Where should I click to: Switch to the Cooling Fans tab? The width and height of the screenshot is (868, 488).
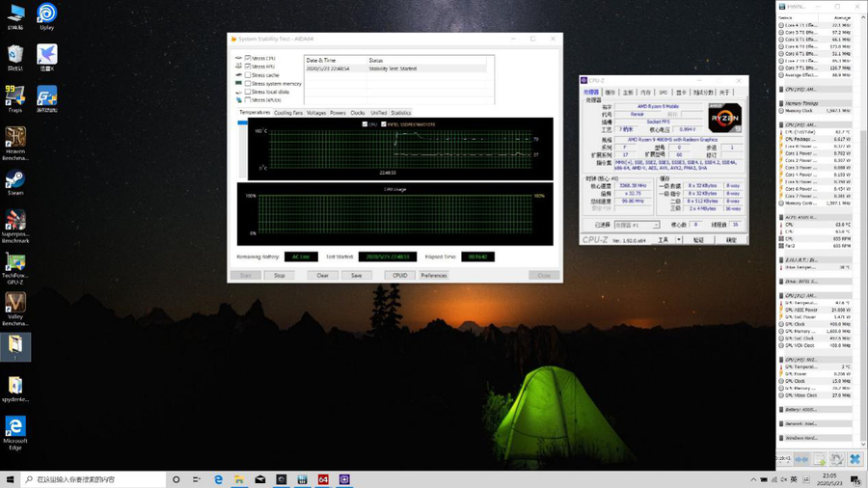click(287, 113)
